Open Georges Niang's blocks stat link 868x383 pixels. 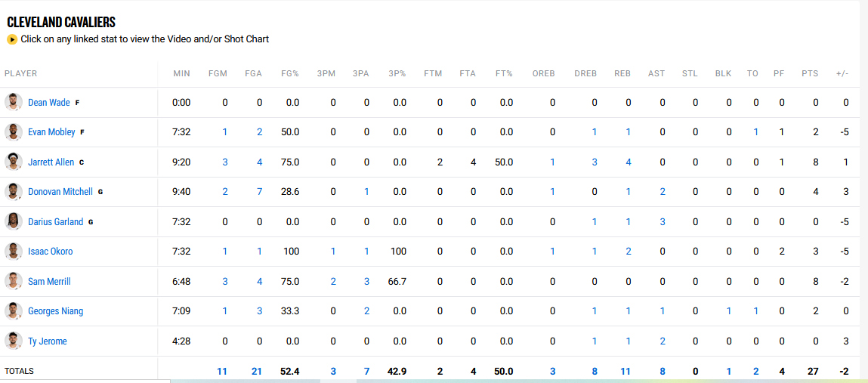(x=729, y=311)
